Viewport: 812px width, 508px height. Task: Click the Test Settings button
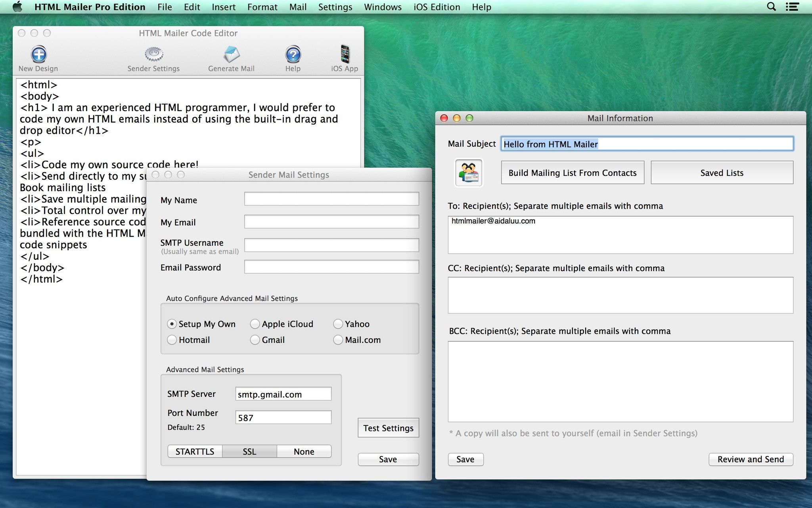tap(388, 428)
